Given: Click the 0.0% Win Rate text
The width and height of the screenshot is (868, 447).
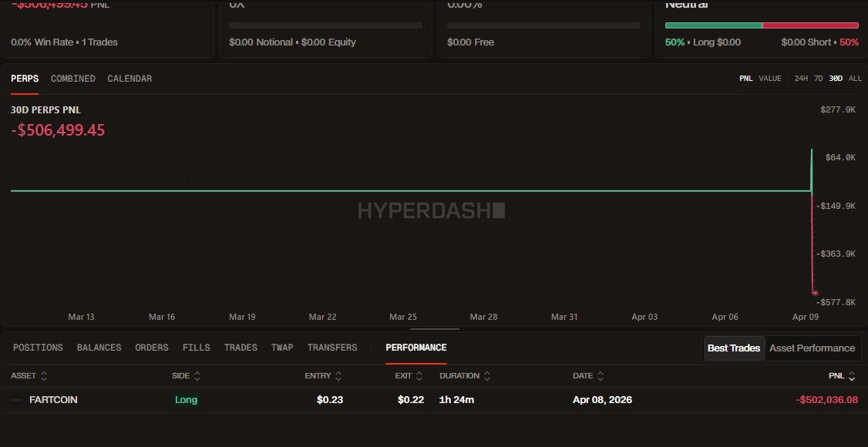Looking at the screenshot, I should pyautogui.click(x=42, y=42).
